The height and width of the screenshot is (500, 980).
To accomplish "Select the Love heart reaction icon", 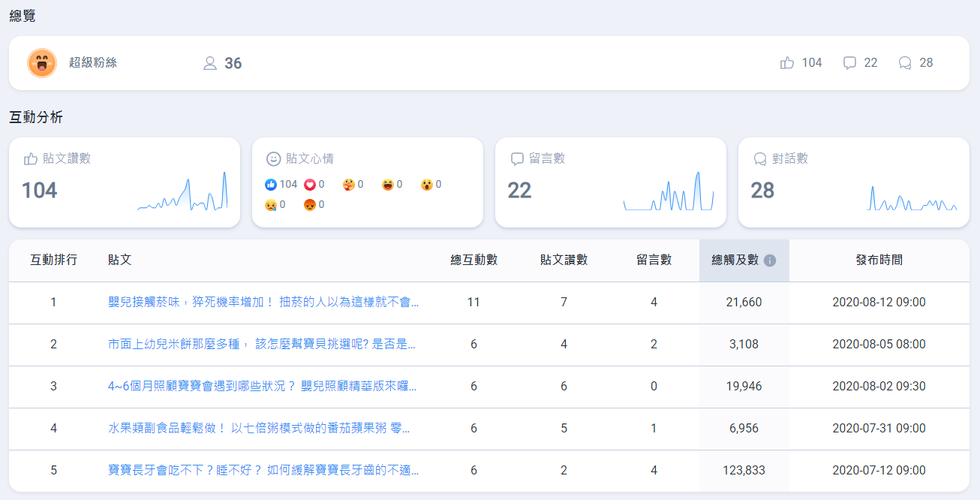I will [310, 184].
